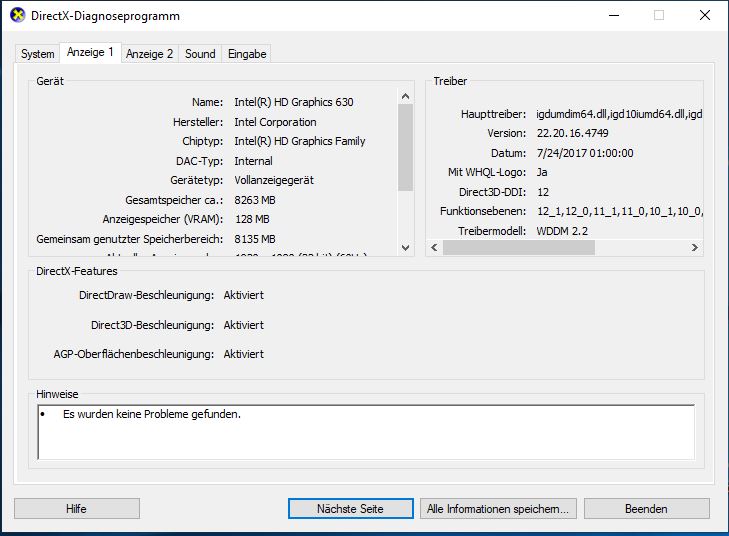Click the 'Gesamtspeicher ca.:' label
Image resolution: width=729 pixels, height=536 pixels.
click(174, 200)
